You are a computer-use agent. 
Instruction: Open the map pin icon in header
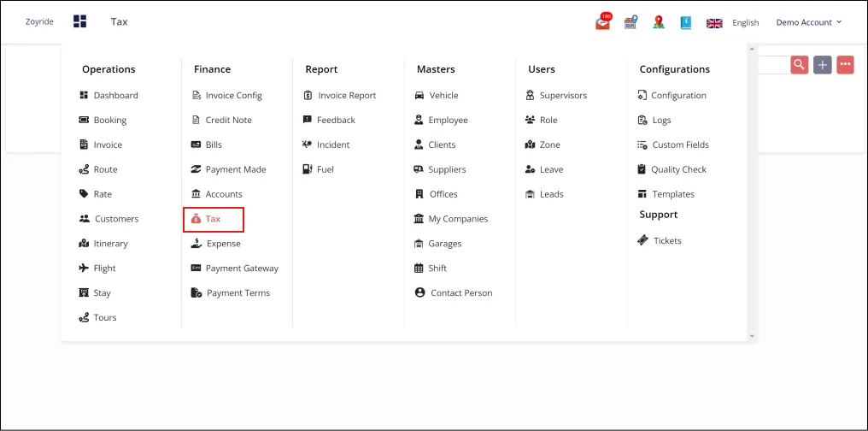658,22
